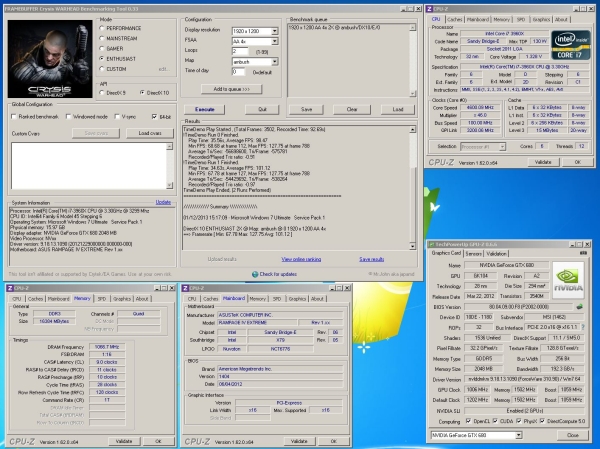Click the Benchmark queue scroll-up arrow

click(x=412, y=28)
